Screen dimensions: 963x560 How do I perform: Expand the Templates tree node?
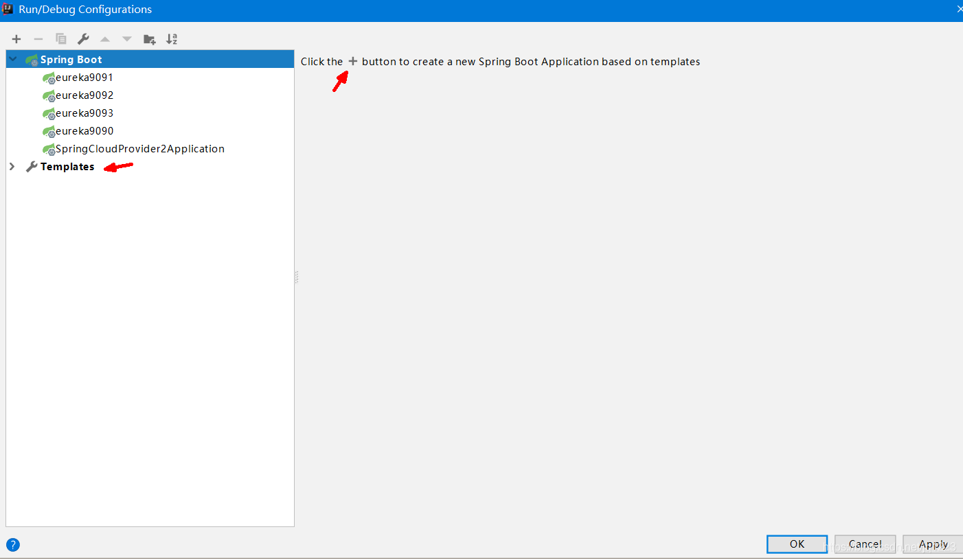click(12, 167)
